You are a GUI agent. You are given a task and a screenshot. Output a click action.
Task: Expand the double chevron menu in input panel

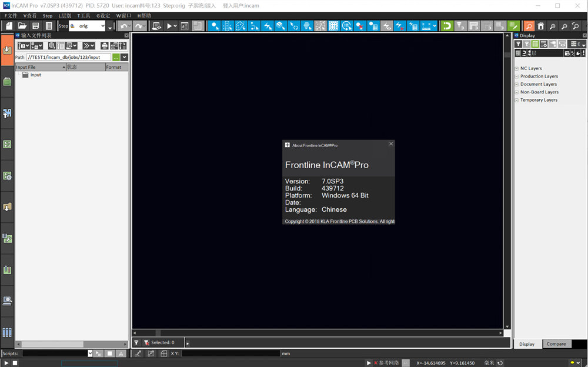point(89,46)
